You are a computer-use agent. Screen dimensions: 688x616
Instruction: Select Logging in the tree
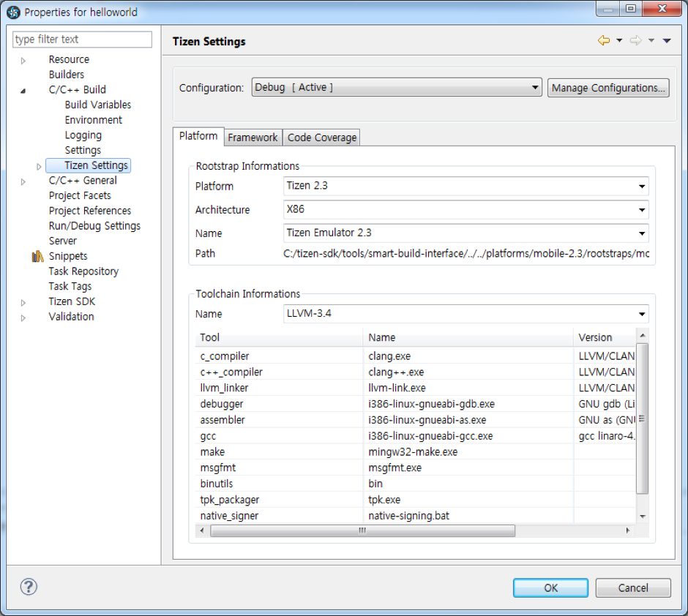(x=83, y=135)
